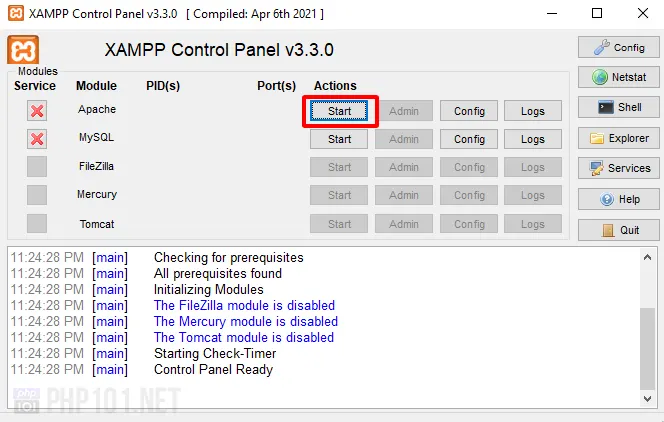Start the Apache module
The height and width of the screenshot is (422, 664).
(x=339, y=111)
